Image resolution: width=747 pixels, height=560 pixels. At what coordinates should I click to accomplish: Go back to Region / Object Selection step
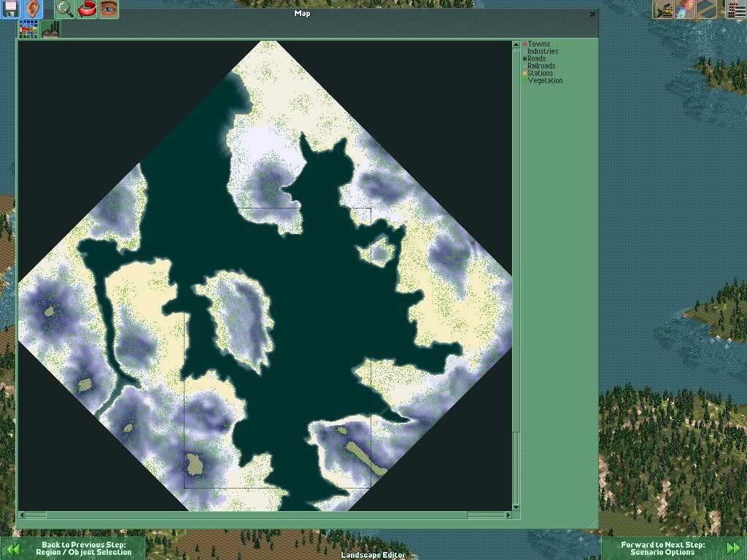point(72,548)
